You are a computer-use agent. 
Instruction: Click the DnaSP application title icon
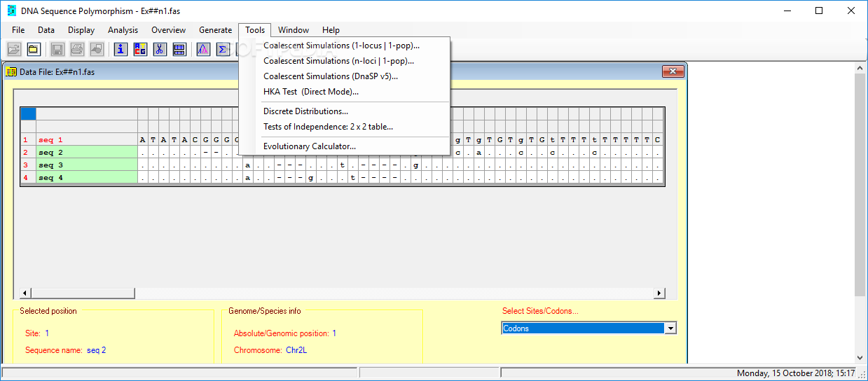[x=12, y=11]
